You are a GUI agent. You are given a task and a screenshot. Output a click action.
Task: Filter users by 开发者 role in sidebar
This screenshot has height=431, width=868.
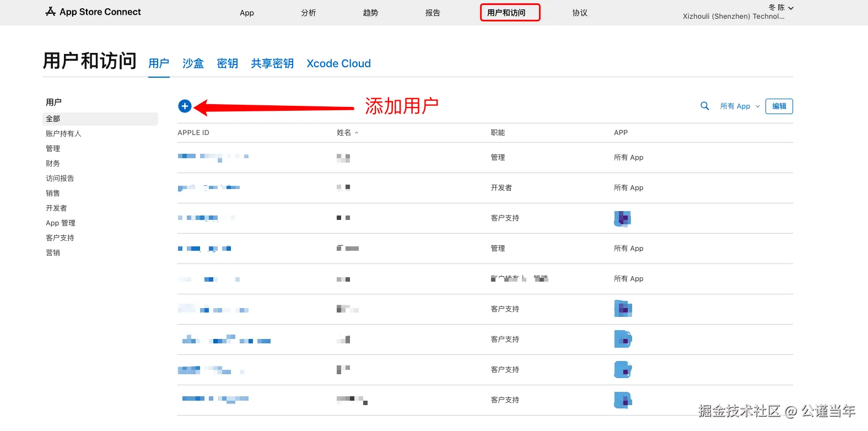click(56, 208)
